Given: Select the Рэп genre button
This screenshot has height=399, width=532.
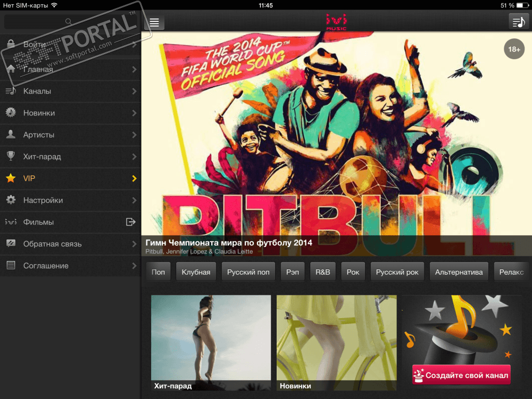Looking at the screenshot, I should tap(293, 272).
